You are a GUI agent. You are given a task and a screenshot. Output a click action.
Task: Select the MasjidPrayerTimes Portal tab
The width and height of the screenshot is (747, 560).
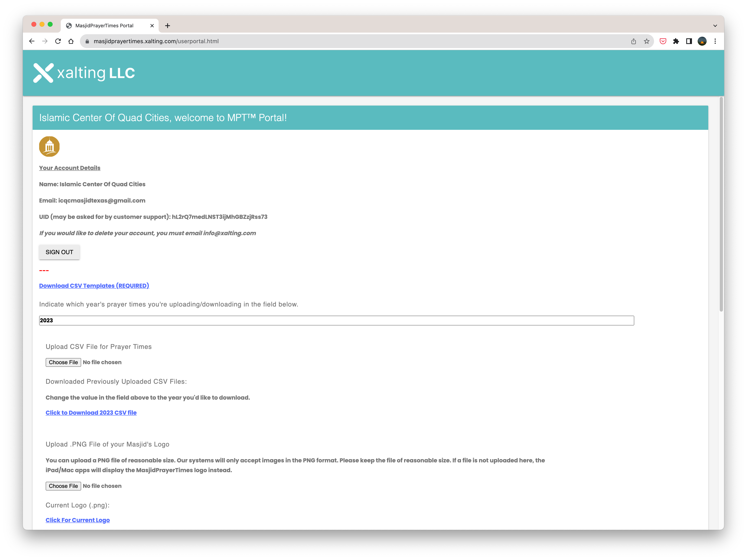[104, 26]
